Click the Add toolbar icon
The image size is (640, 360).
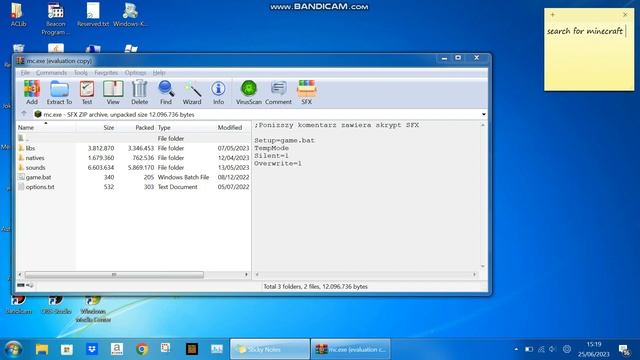click(31, 92)
